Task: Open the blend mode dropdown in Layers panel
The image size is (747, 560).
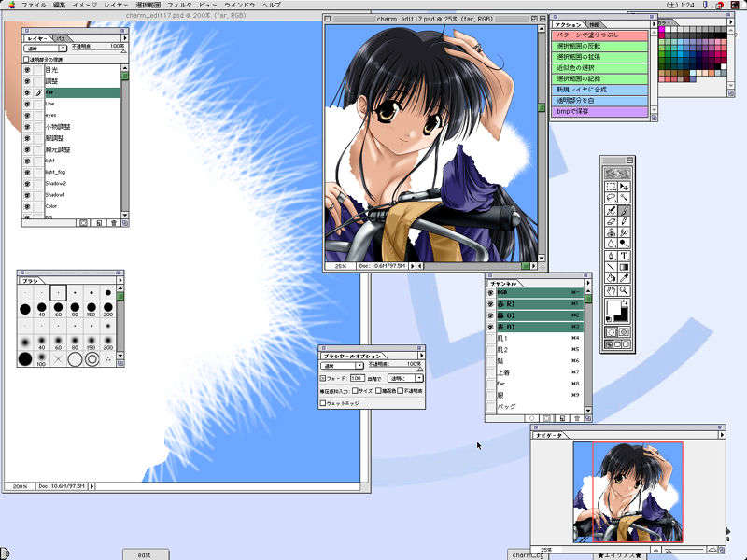Action: point(45,49)
